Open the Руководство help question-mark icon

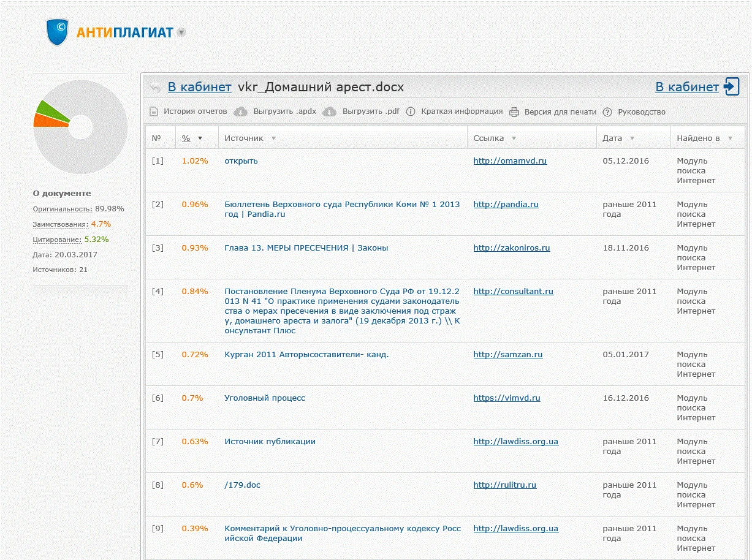(606, 112)
